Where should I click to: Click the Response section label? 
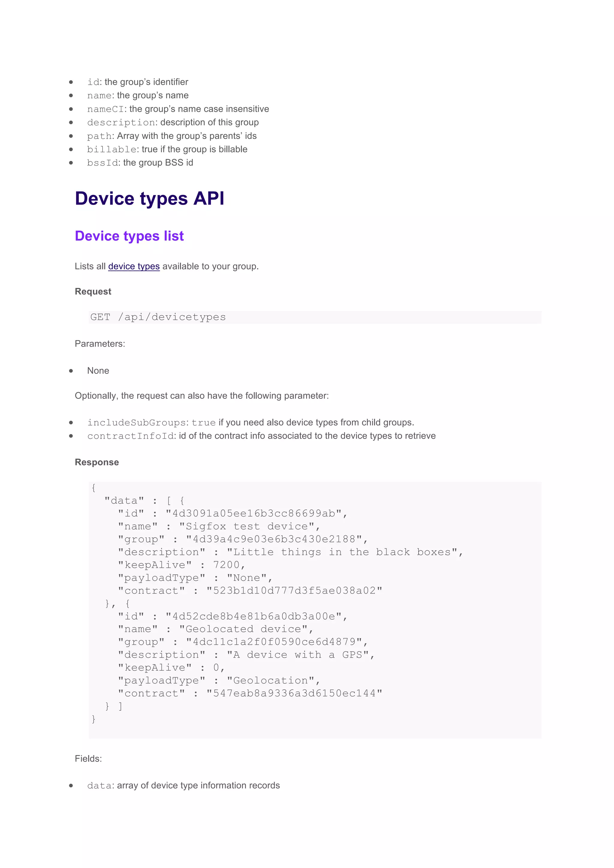click(97, 462)
